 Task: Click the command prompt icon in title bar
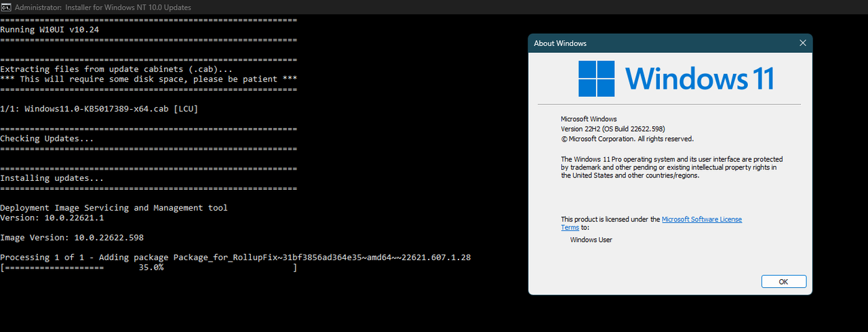(x=7, y=7)
